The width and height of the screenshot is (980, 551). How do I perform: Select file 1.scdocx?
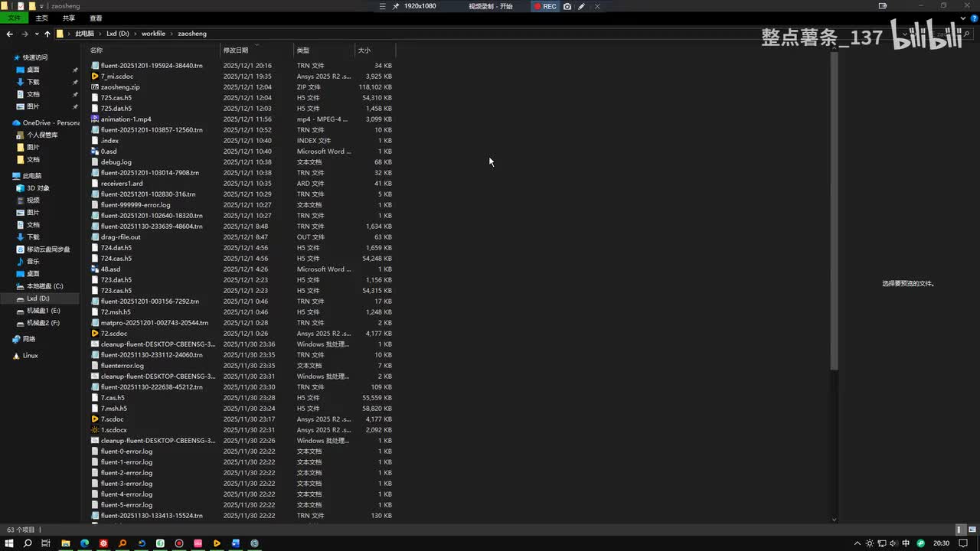(x=114, y=429)
